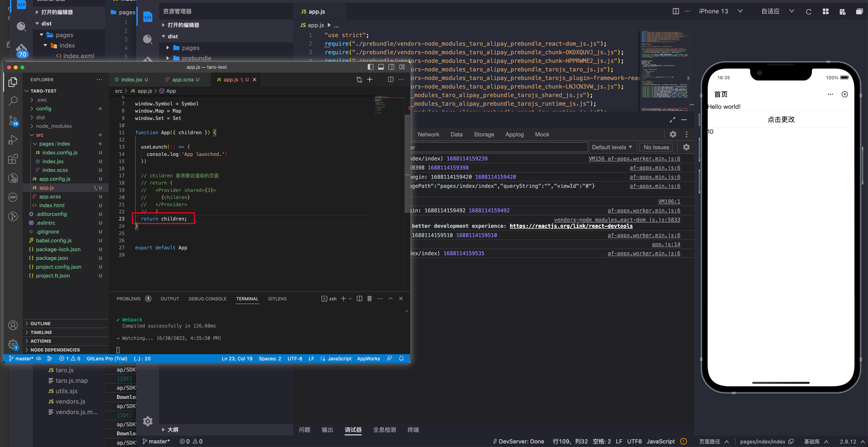Toggle the primary sidebar visibility

tap(370, 67)
